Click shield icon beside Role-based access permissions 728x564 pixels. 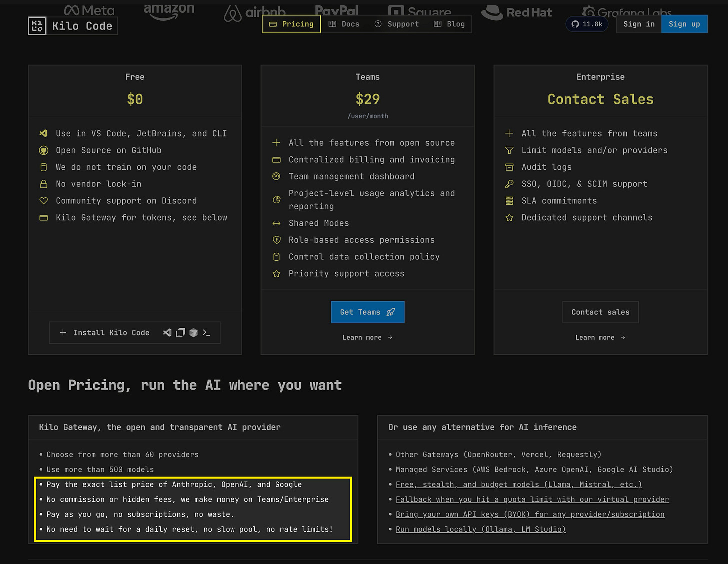[276, 240]
